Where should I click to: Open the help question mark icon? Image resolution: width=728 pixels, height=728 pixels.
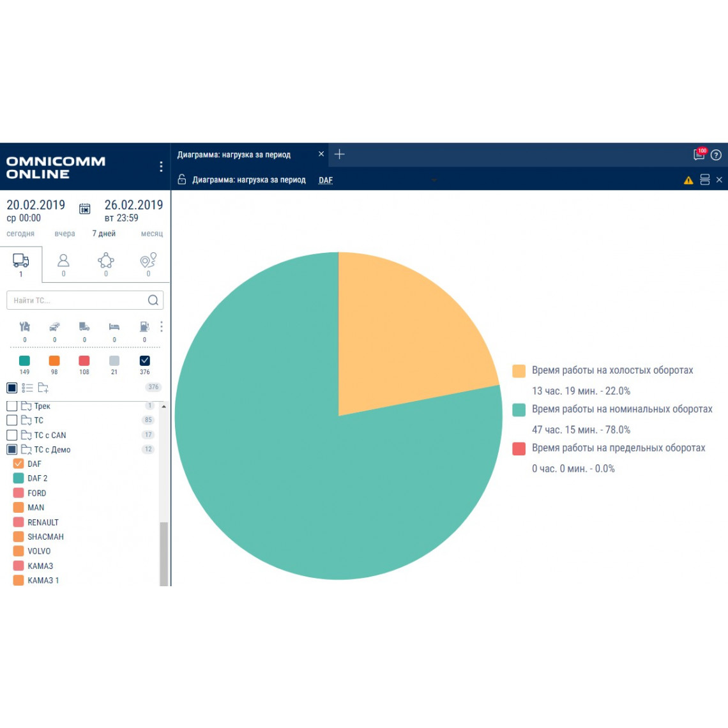716,155
